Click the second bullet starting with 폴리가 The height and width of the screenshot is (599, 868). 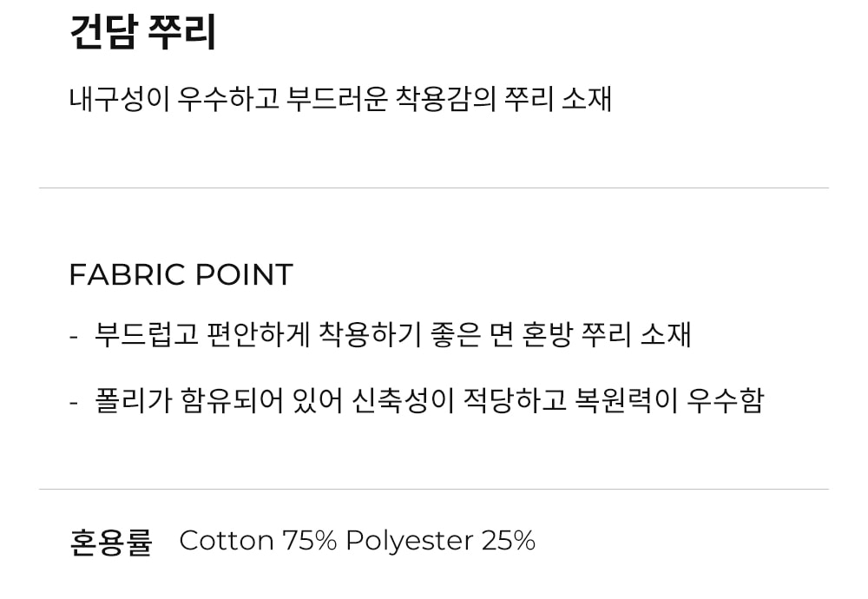429,400
